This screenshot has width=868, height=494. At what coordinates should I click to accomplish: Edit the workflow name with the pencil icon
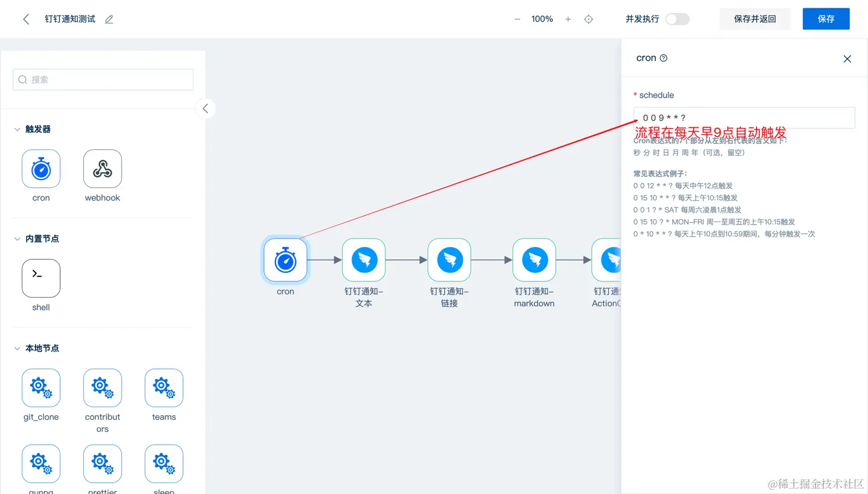coord(109,19)
